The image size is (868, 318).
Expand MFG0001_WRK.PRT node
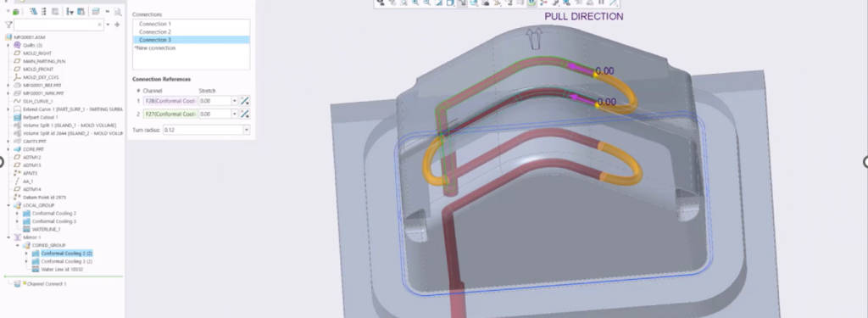pyautogui.click(x=8, y=93)
